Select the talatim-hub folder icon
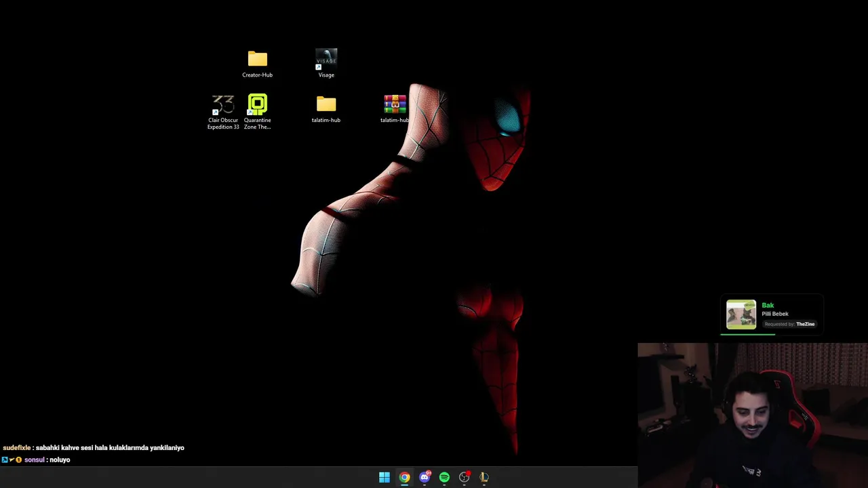This screenshot has width=868, height=488. pyautogui.click(x=326, y=104)
